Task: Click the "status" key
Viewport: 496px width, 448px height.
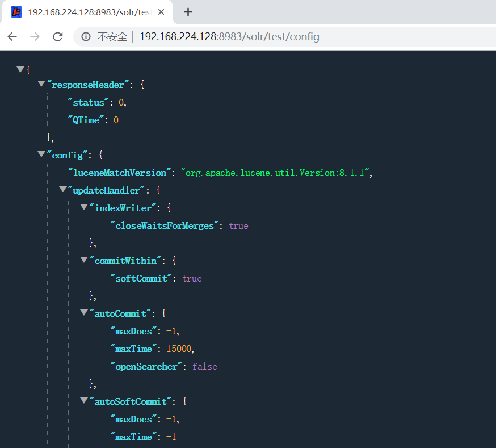Action: point(89,103)
